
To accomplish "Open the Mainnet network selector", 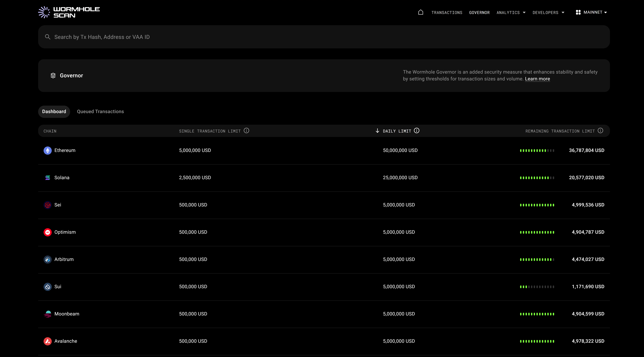I will point(591,12).
